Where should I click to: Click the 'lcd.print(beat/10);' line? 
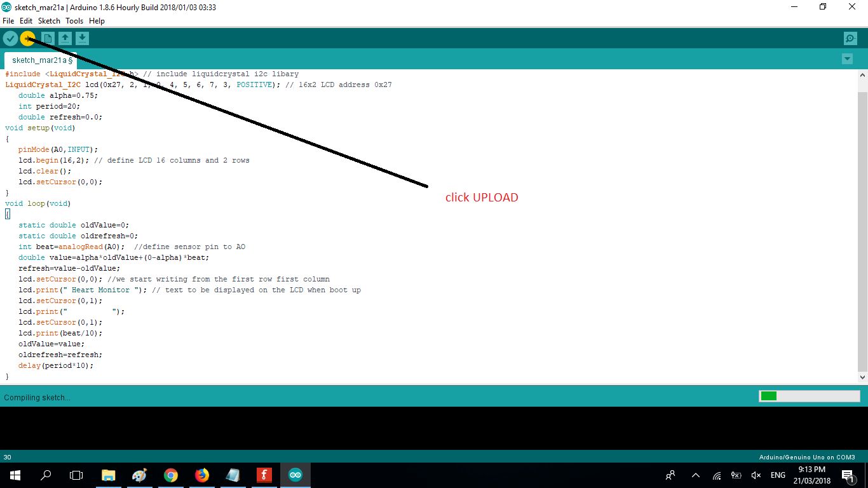(x=60, y=333)
